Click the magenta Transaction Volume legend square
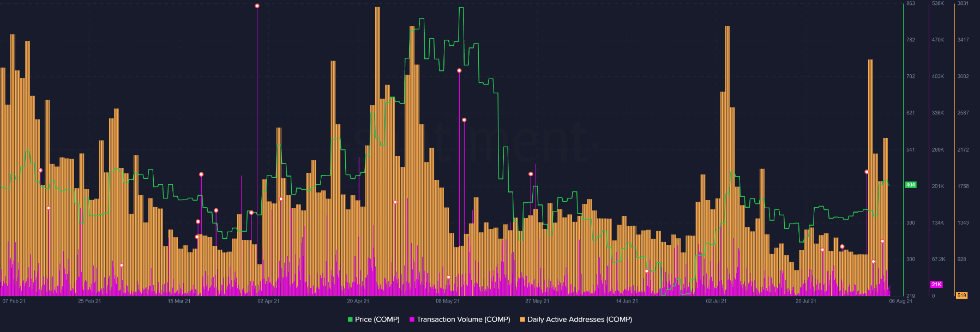This screenshot has width=980, height=332. pos(412,319)
